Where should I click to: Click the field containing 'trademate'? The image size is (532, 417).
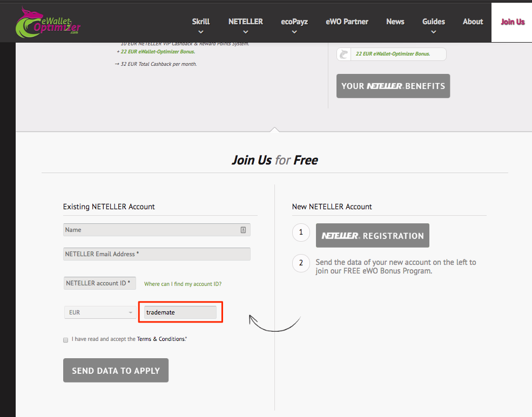(x=180, y=312)
